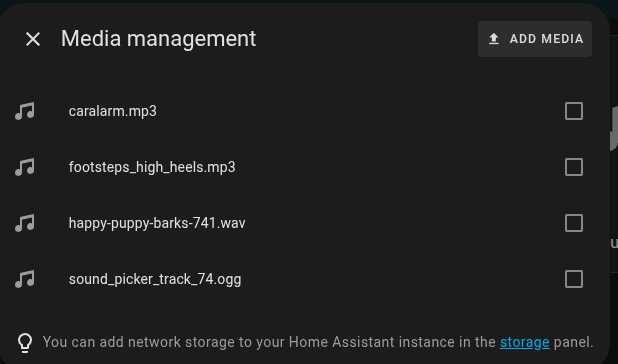The image size is (618, 364).
Task: Click the upload arrow icon
Action: click(494, 39)
